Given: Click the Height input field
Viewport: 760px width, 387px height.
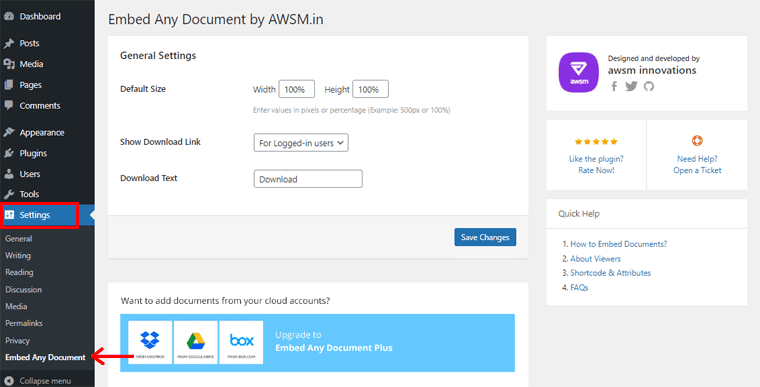Looking at the screenshot, I should tap(370, 89).
